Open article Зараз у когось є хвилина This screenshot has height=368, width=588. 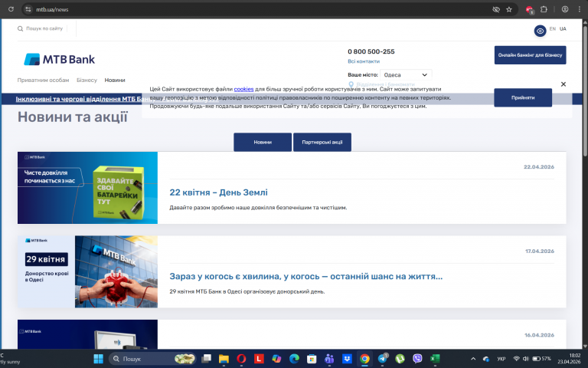(306, 276)
